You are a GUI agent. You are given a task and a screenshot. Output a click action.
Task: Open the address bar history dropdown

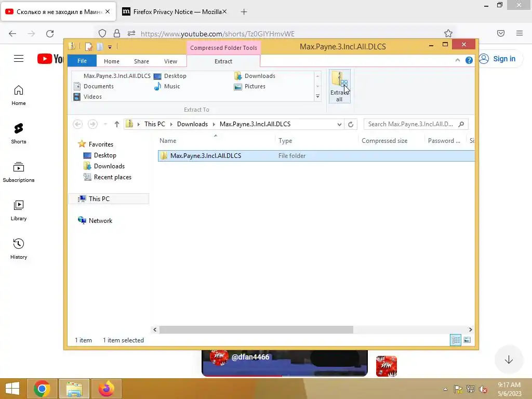pyautogui.click(x=339, y=125)
